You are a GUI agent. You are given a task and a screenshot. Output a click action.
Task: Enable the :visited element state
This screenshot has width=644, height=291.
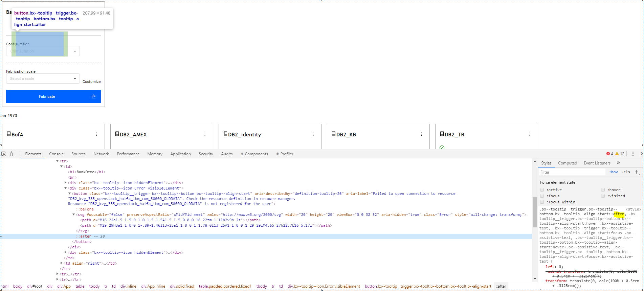pos(603,196)
